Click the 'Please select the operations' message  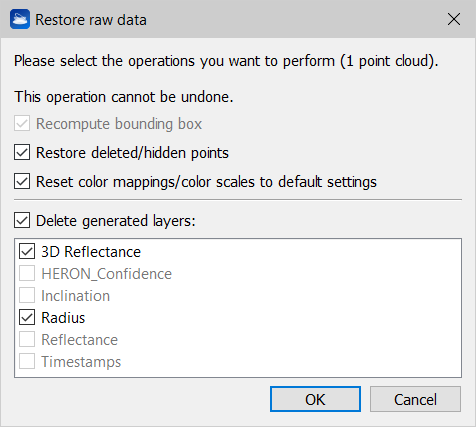tap(226, 61)
